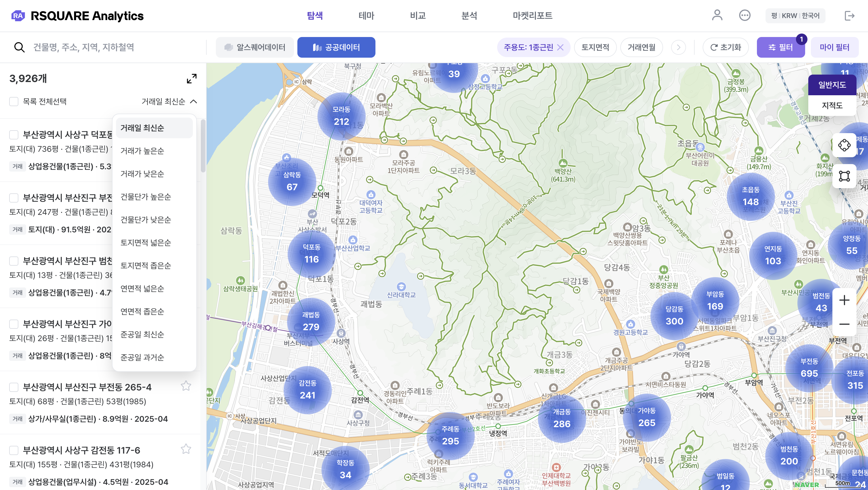
Task: Zoom in the map with plus
Action: point(844,300)
